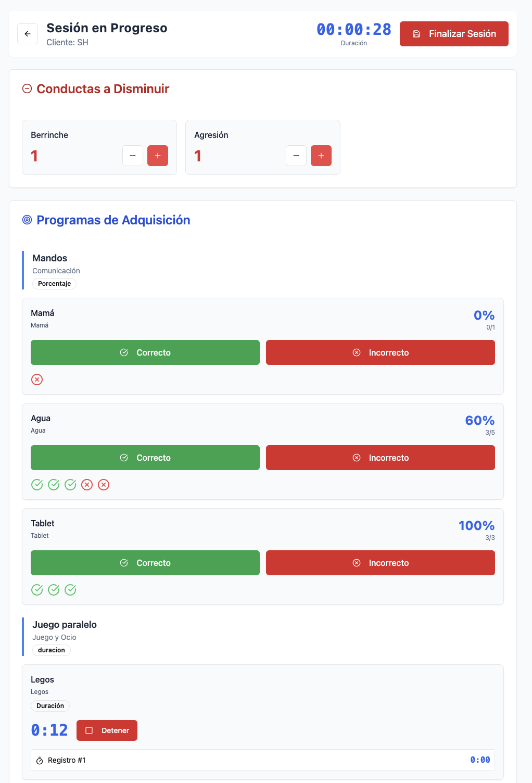Click the last red X under Agua

104,485
